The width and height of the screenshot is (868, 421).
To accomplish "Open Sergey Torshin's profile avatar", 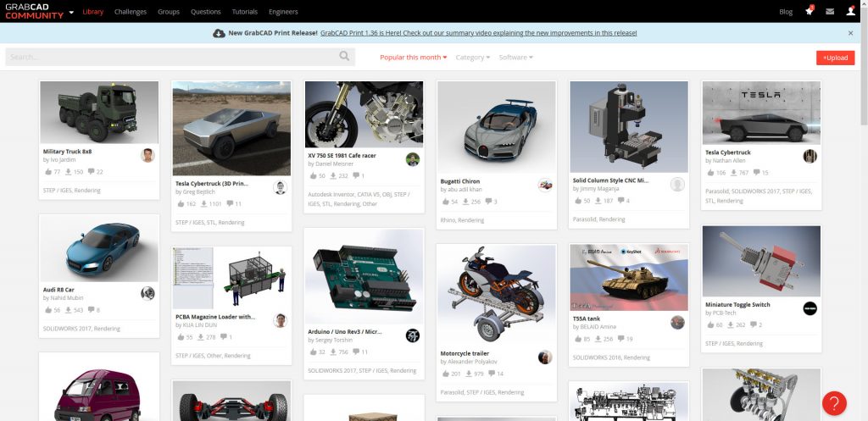I will click(413, 335).
